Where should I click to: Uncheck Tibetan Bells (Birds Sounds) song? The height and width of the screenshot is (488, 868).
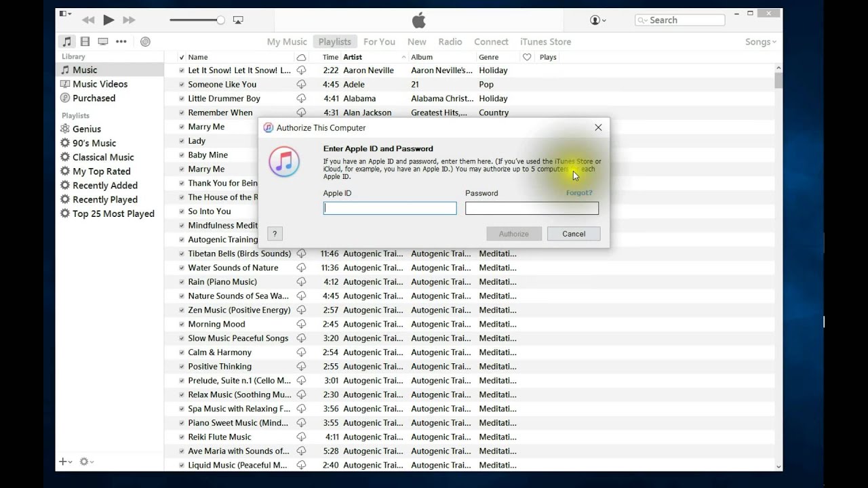[x=182, y=253]
